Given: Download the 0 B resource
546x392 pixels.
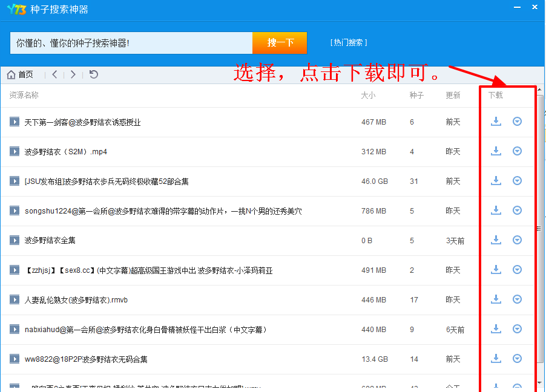Looking at the screenshot, I should click(x=496, y=240).
